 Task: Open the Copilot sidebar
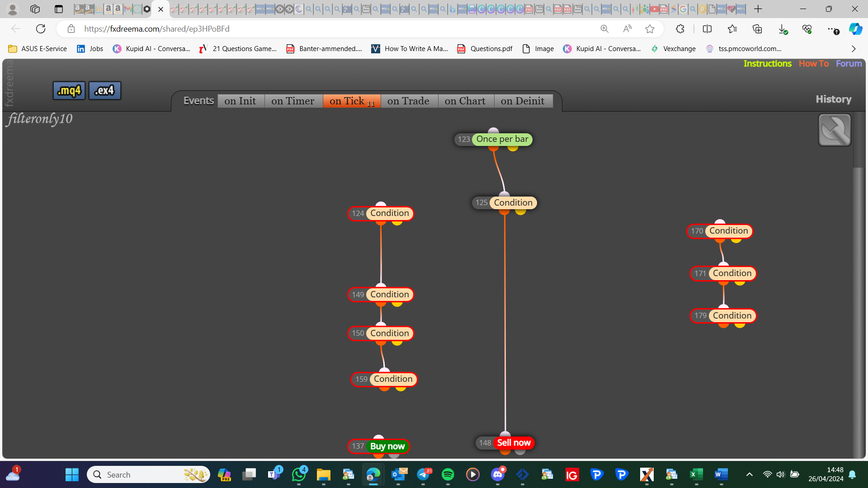[x=855, y=29]
